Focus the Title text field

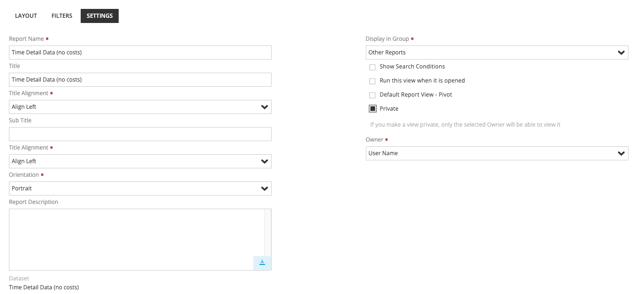[x=140, y=80]
